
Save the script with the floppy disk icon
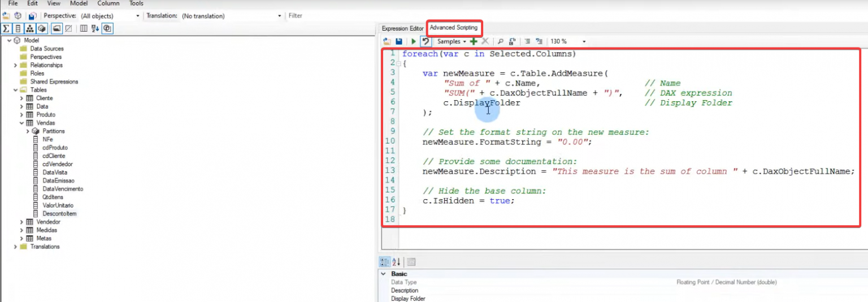pos(399,41)
